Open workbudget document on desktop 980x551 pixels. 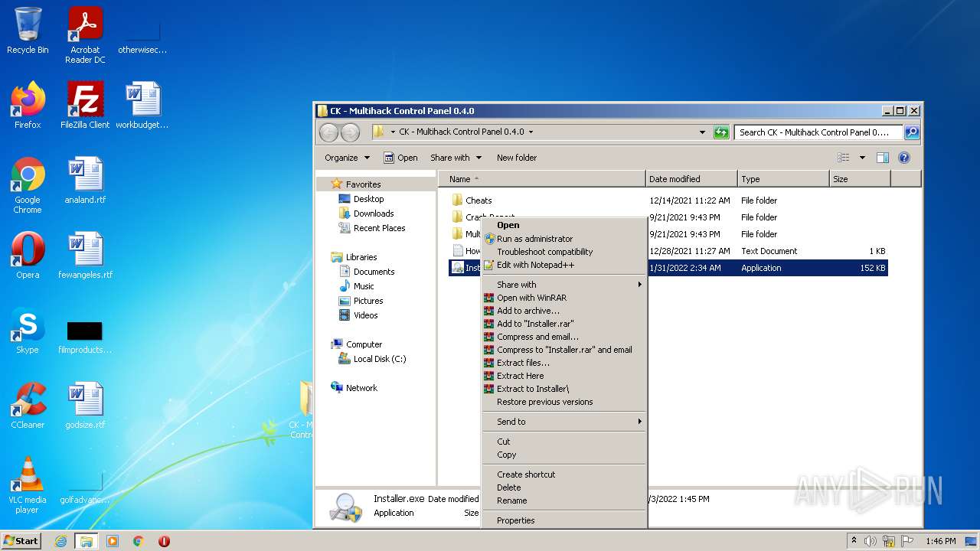tap(142, 105)
